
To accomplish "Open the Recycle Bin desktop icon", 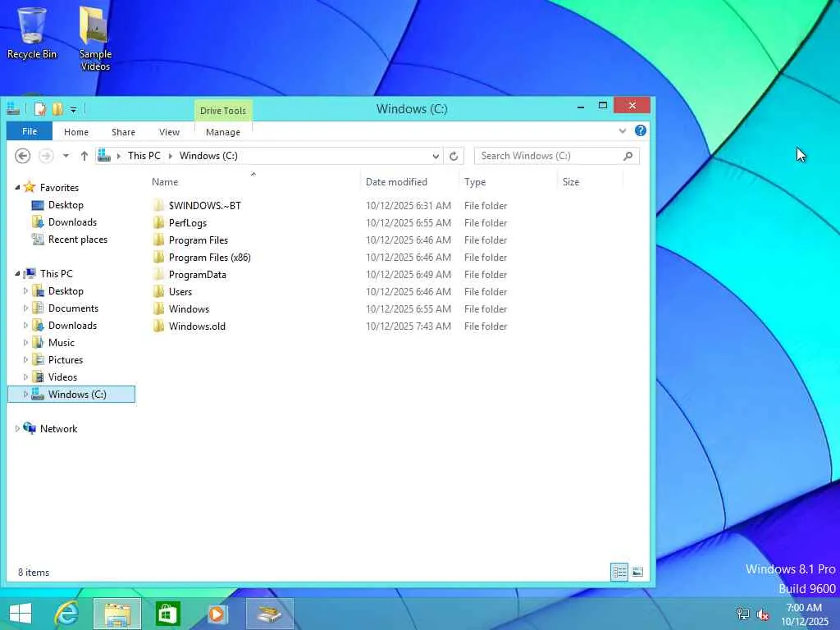I will tap(32, 33).
